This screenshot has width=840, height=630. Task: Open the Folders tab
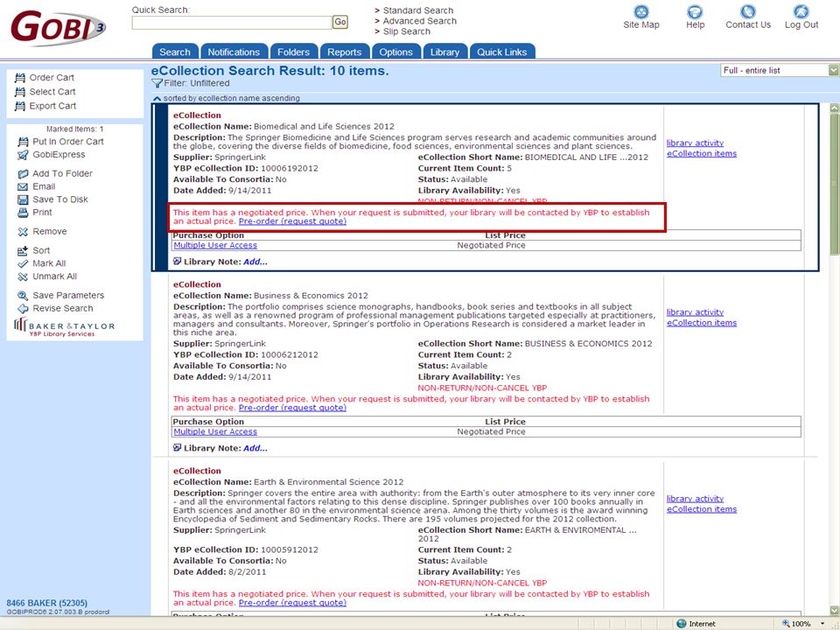click(294, 52)
